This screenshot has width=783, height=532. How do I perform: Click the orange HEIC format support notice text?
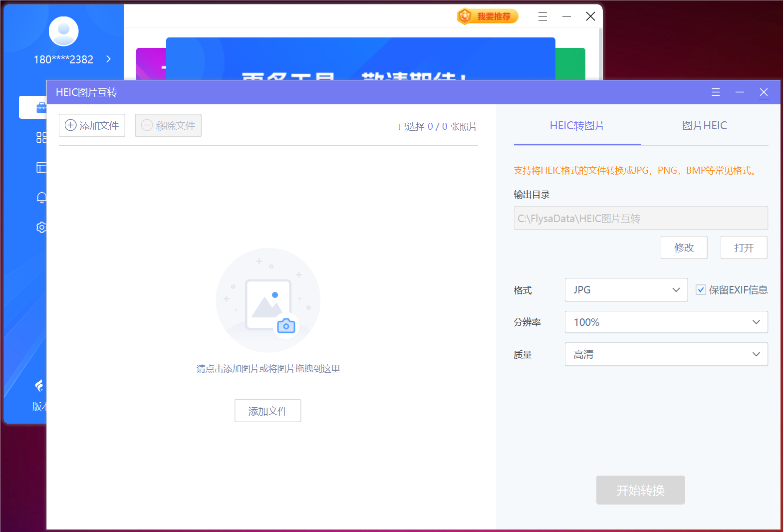(x=636, y=171)
